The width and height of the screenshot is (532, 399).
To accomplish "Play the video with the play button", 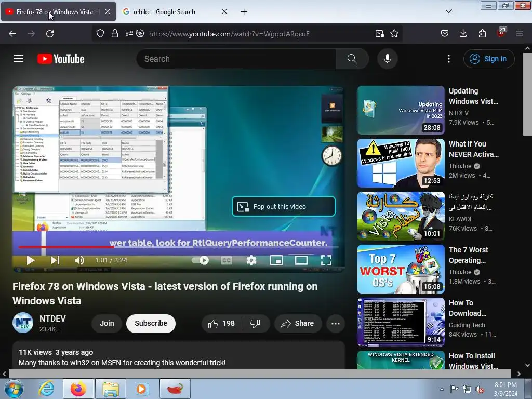I will (x=31, y=260).
